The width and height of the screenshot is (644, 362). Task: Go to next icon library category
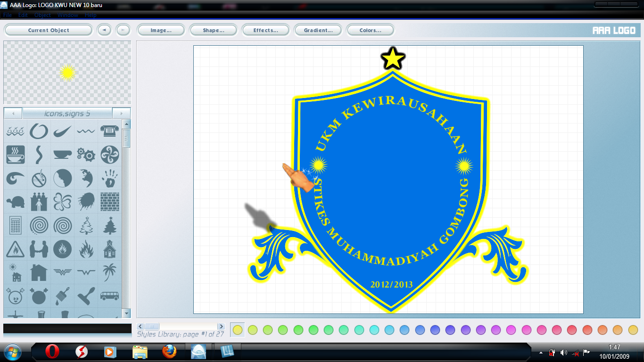coord(121,114)
